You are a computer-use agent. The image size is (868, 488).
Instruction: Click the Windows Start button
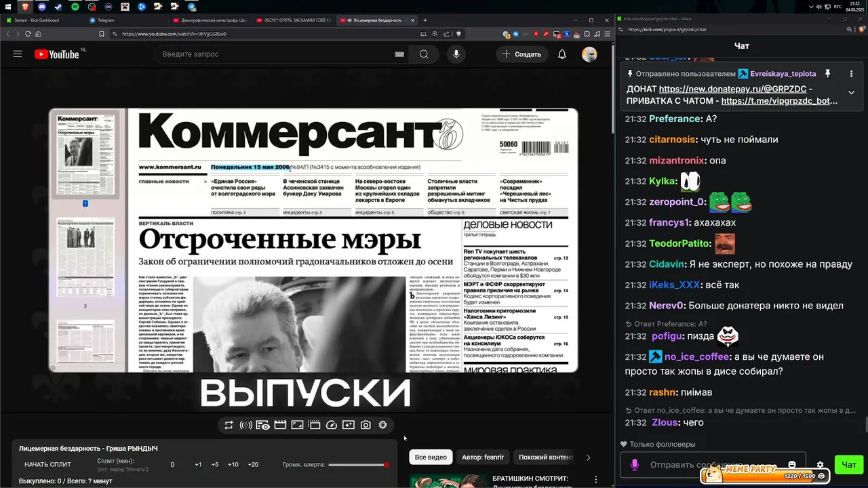click(7, 7)
